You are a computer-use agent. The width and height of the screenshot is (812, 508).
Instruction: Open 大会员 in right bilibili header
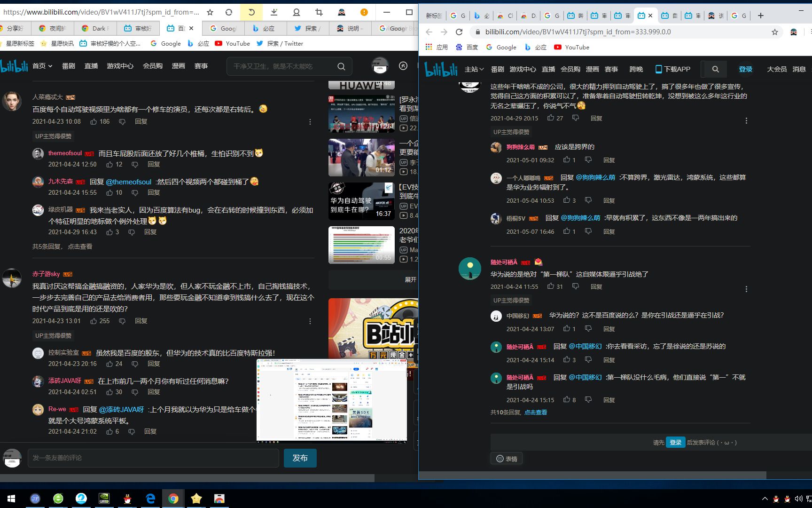777,69
